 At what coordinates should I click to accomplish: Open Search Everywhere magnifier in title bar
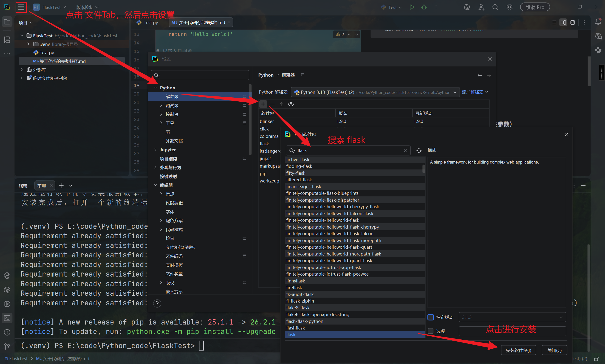(x=495, y=7)
